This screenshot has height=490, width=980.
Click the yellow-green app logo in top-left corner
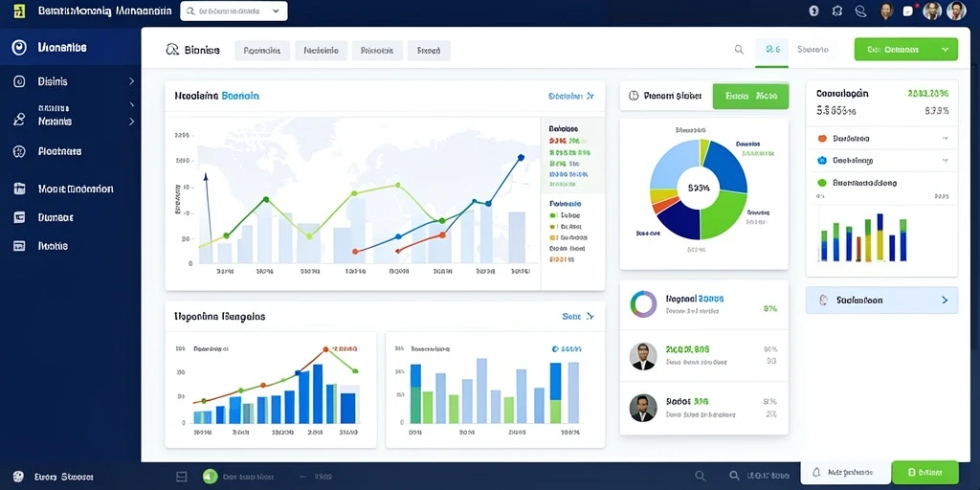(x=19, y=11)
